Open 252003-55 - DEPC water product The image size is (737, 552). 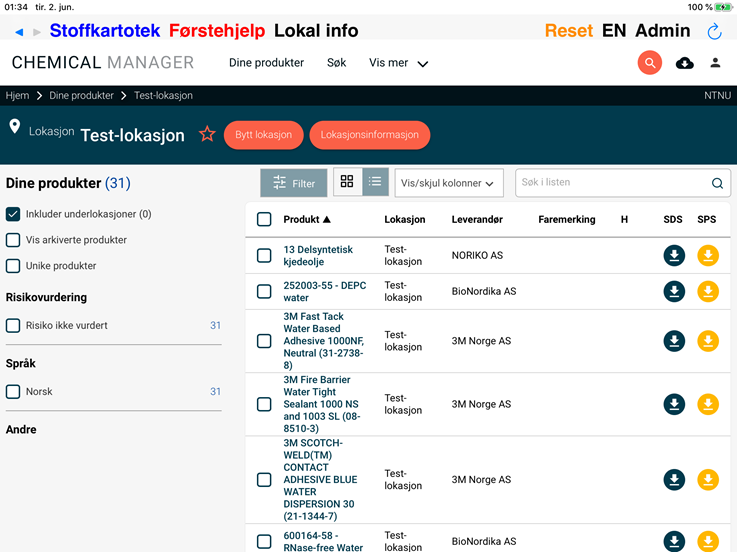324,292
